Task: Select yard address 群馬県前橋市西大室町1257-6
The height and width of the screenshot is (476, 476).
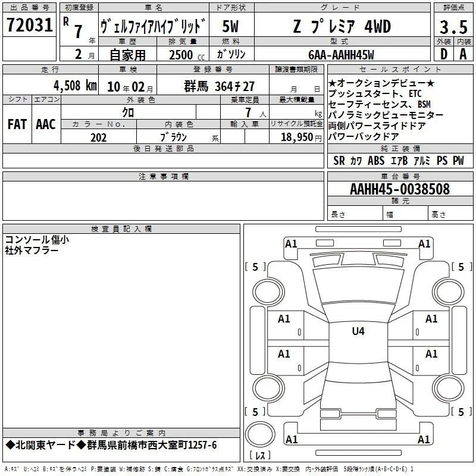Action: point(152,445)
